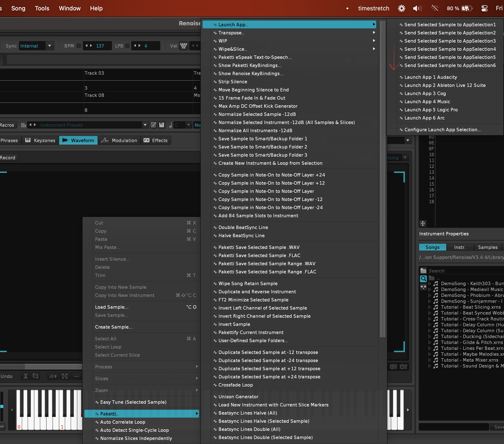
Task: Click the edit instrument preset pencil icon
Action: tap(153, 125)
